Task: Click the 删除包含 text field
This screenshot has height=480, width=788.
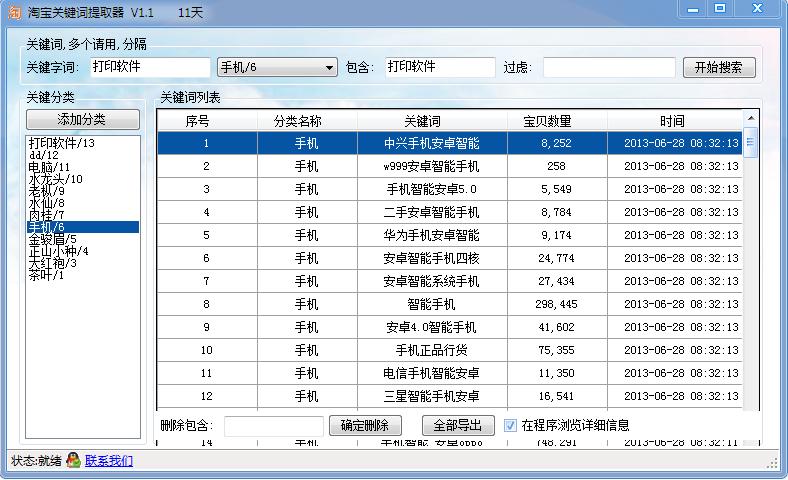Action: (x=273, y=426)
